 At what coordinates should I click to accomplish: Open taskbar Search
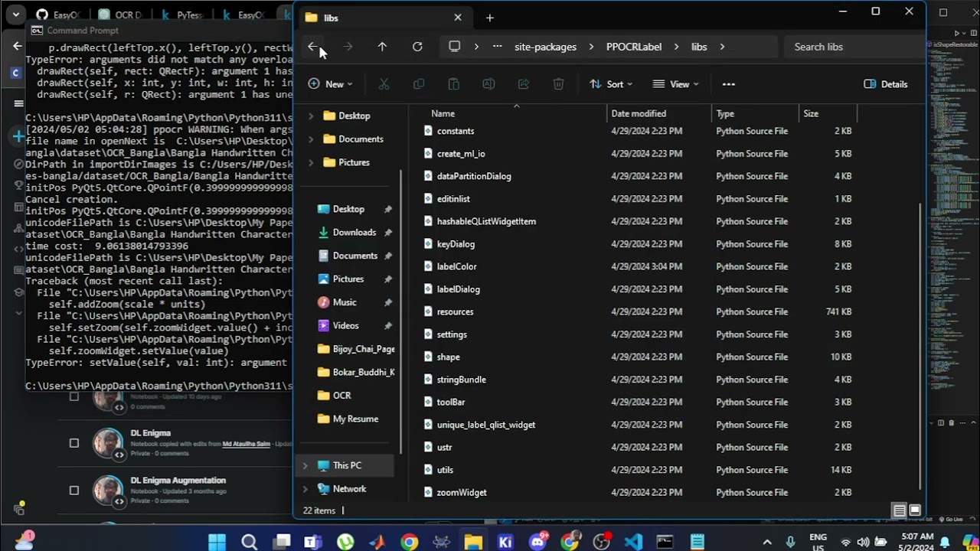pos(249,543)
